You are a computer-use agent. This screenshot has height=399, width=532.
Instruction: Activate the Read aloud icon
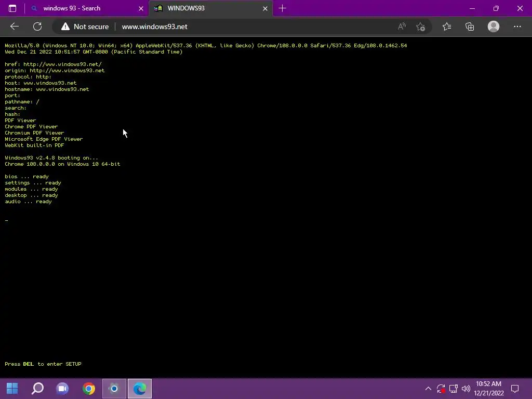[402, 26]
